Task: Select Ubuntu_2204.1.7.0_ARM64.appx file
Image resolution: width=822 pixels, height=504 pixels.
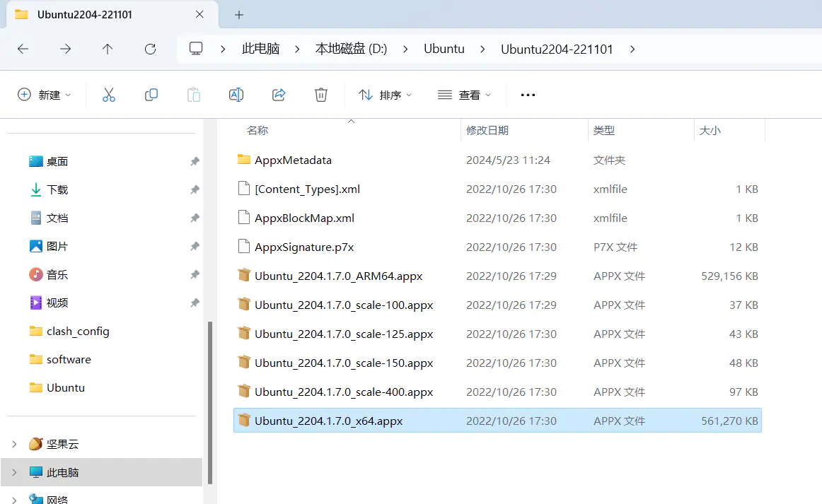Action: click(x=497, y=276)
